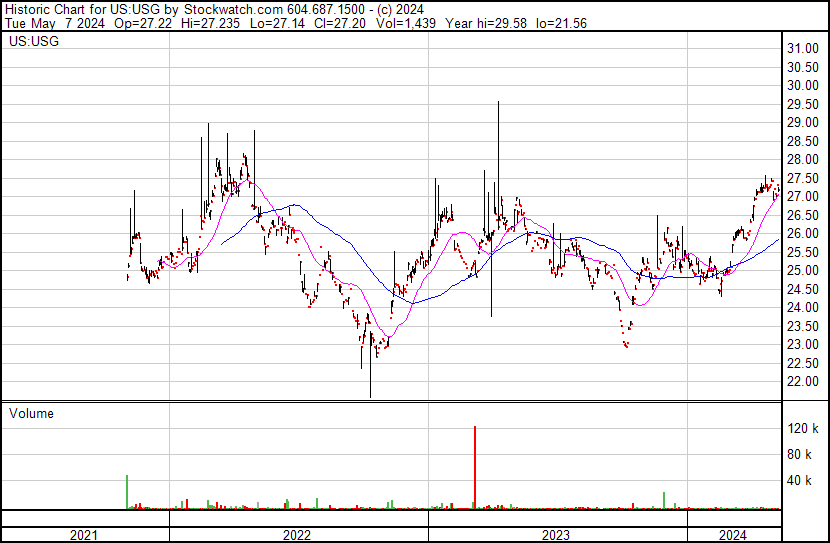Select the 2022 year marker on timeline
830x543 pixels.
coord(297,535)
